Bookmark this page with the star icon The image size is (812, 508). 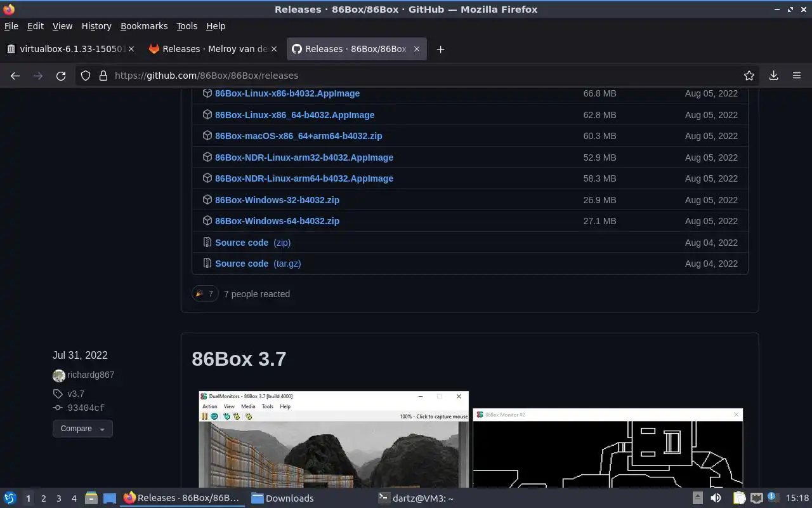click(x=749, y=76)
